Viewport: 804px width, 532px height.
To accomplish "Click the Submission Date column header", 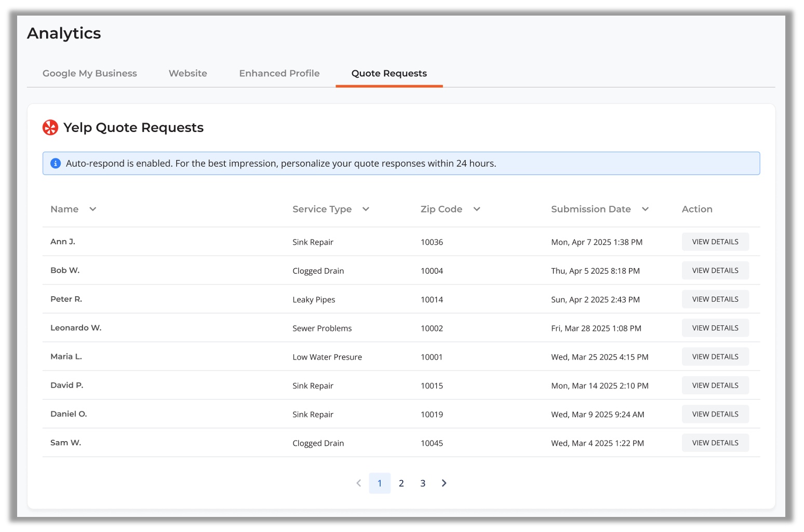I will [591, 209].
